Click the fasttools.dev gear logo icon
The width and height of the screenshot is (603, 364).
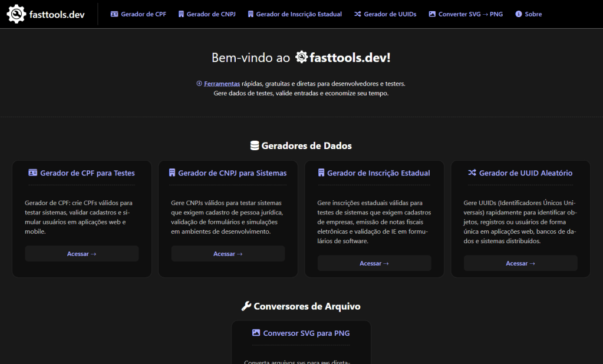(x=16, y=14)
